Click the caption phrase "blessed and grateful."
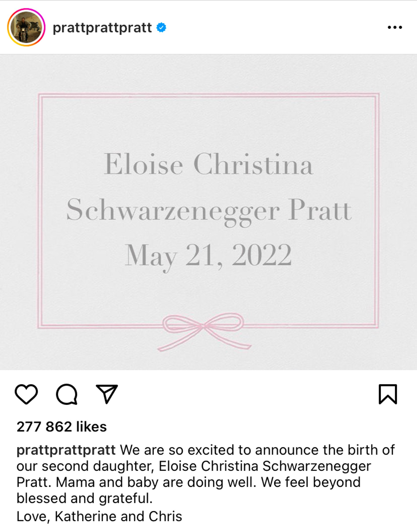The width and height of the screenshot is (417, 532). (84, 498)
